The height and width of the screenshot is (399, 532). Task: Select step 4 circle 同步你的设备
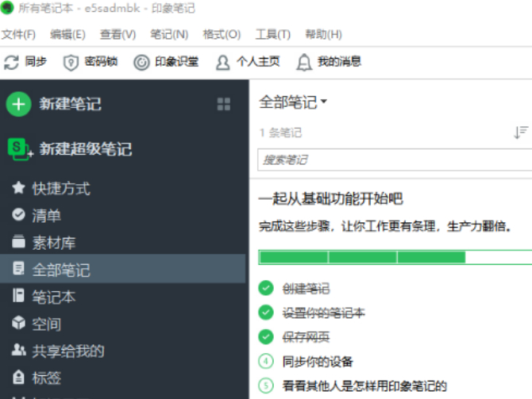pos(266,362)
